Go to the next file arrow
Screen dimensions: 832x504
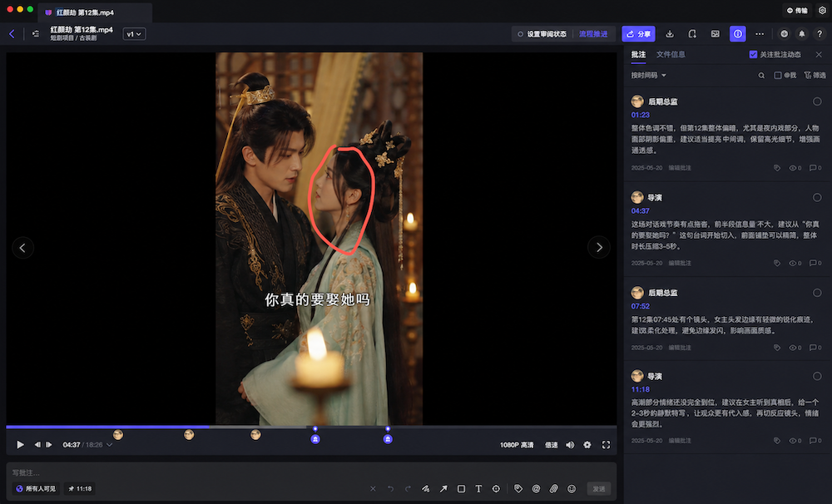[x=599, y=247]
